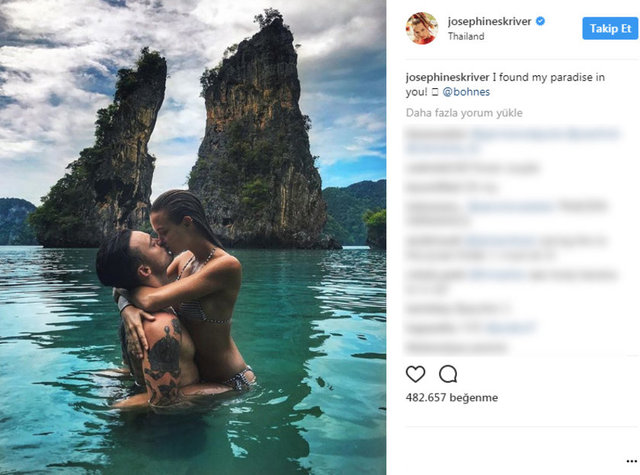Open blue mention in the fourth blurred comment
Viewport: 640px width, 475px height.
click(x=511, y=206)
